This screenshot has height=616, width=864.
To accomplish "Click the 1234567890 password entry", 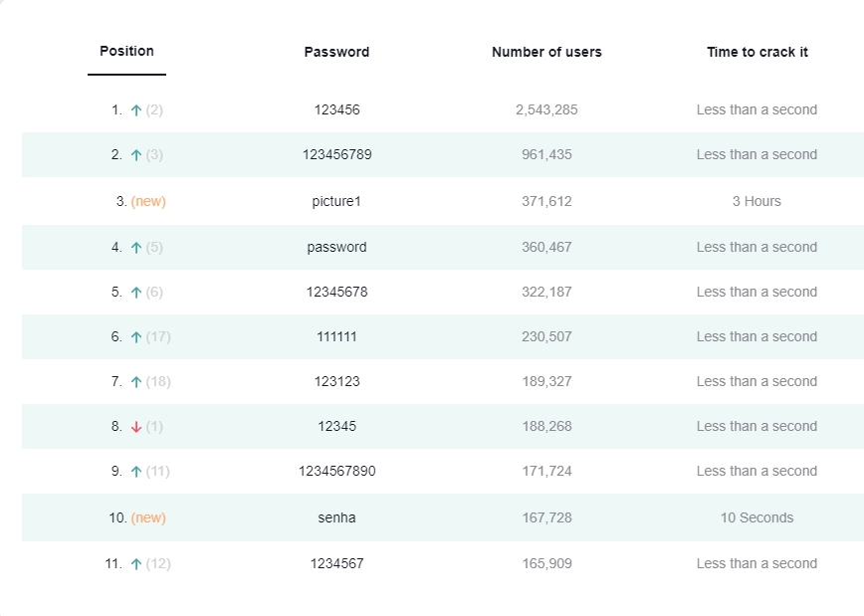I will click(336, 471).
